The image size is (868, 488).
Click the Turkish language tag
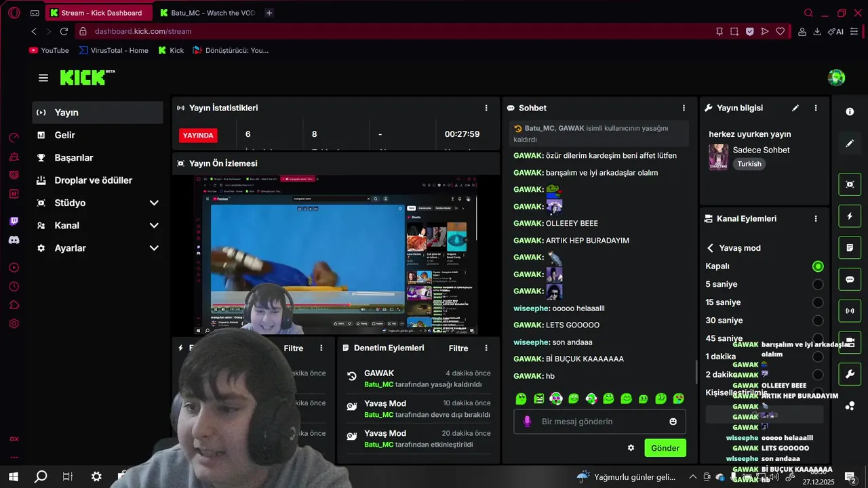point(749,164)
